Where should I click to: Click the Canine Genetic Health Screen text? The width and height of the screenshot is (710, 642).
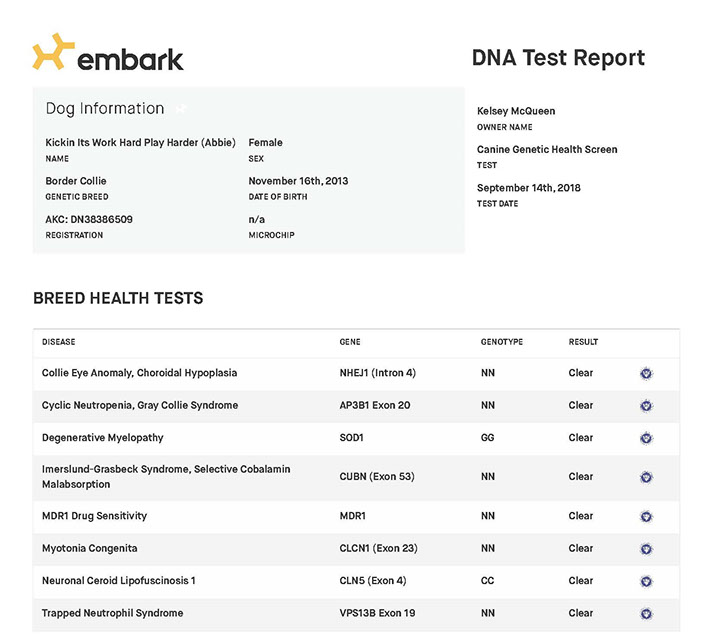547,149
